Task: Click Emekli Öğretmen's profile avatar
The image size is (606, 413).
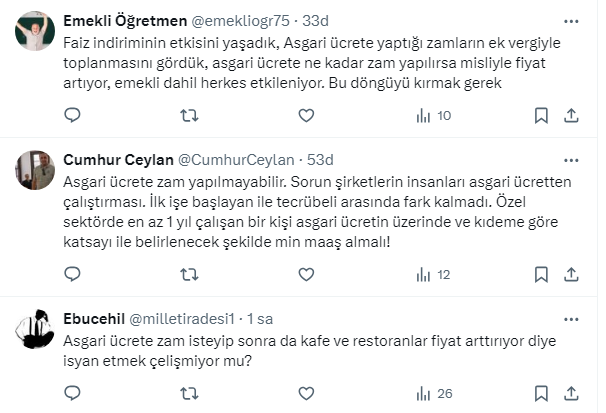Action: pos(35,31)
